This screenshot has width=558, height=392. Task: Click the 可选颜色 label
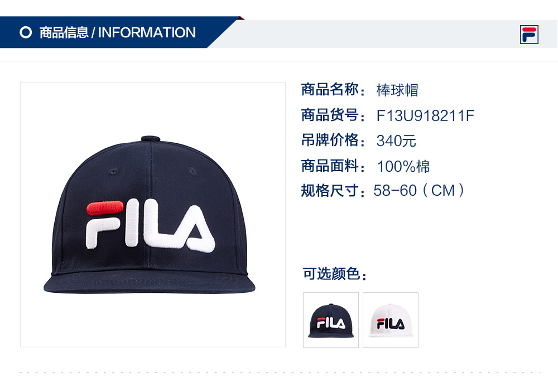[334, 274]
